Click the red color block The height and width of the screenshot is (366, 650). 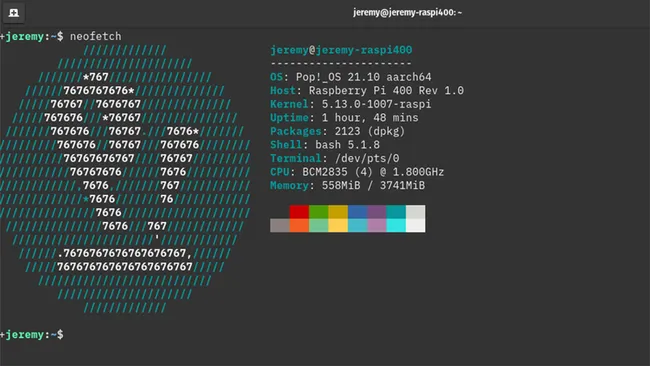tap(299, 212)
